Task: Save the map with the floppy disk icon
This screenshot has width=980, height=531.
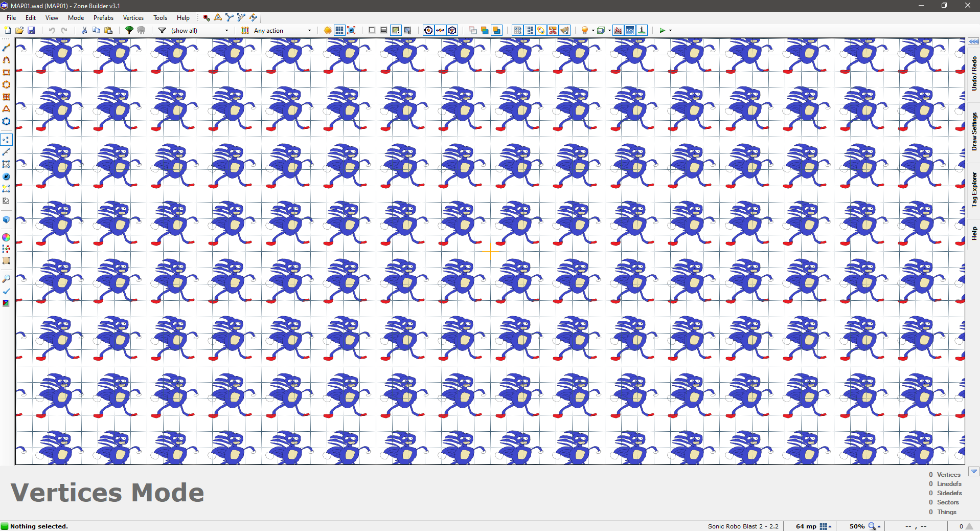Action: click(31, 30)
